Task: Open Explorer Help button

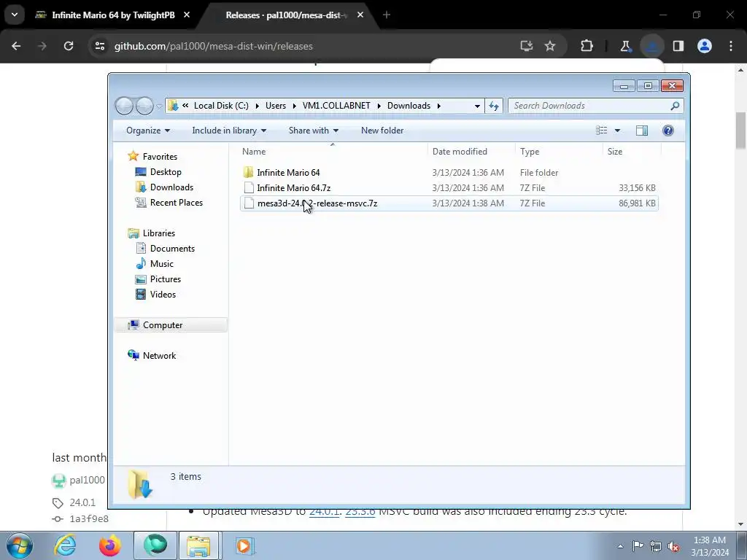Action: pos(668,131)
